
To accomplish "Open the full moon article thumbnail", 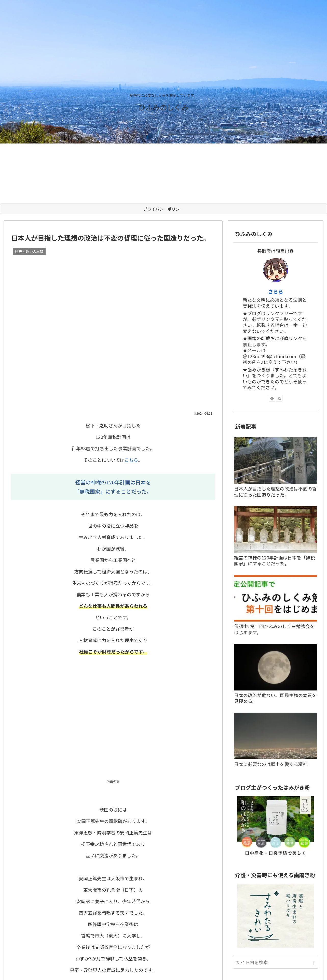I will pos(275,667).
